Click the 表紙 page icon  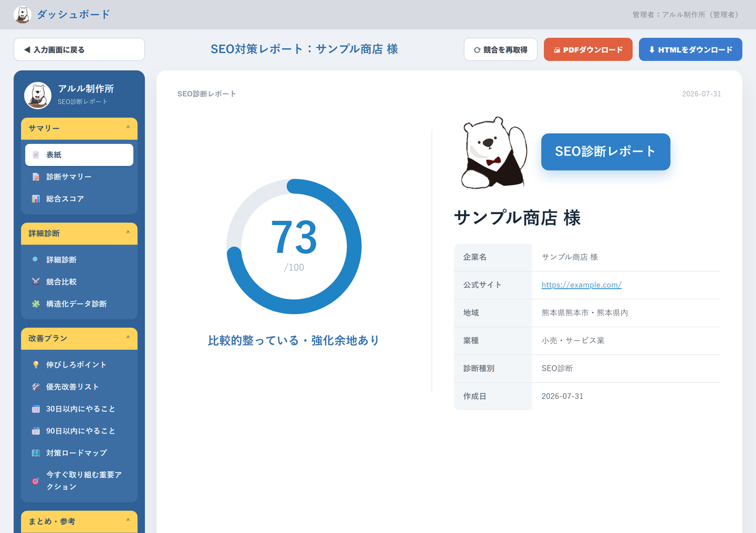(36, 155)
